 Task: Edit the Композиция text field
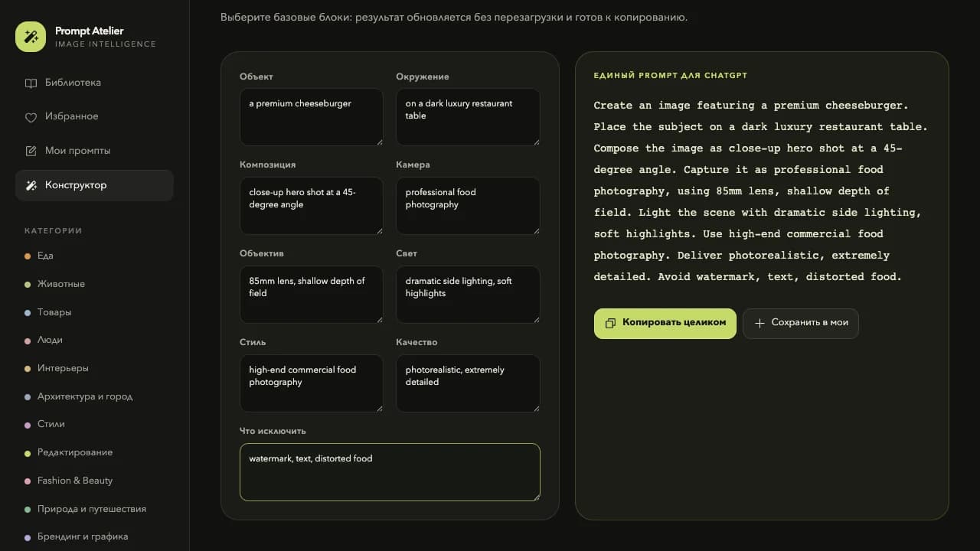point(311,206)
